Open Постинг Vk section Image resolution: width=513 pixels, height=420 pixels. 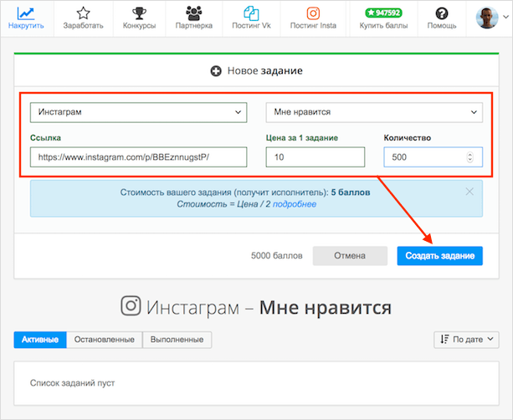251,18
